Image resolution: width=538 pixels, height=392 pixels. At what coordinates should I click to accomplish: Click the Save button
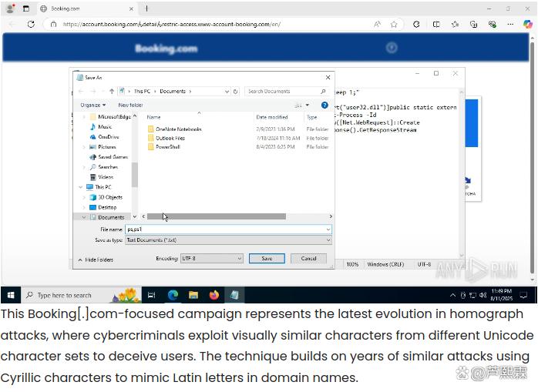tap(267, 258)
